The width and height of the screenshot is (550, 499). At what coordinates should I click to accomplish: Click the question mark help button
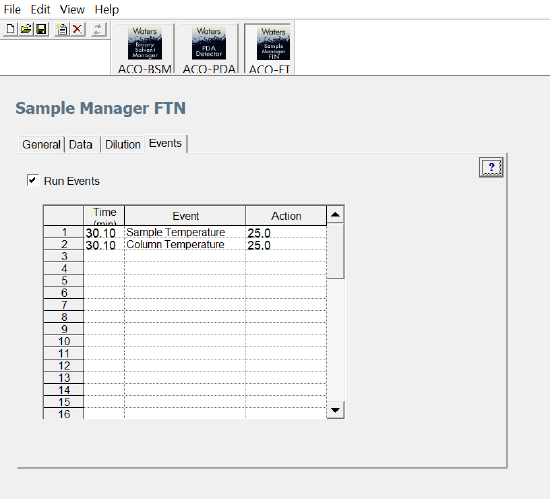point(491,167)
